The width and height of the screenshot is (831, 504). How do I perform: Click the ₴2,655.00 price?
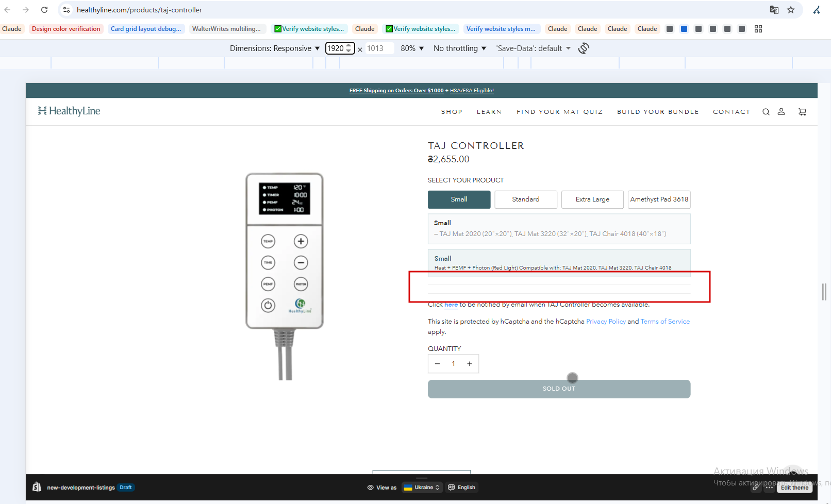[448, 159]
